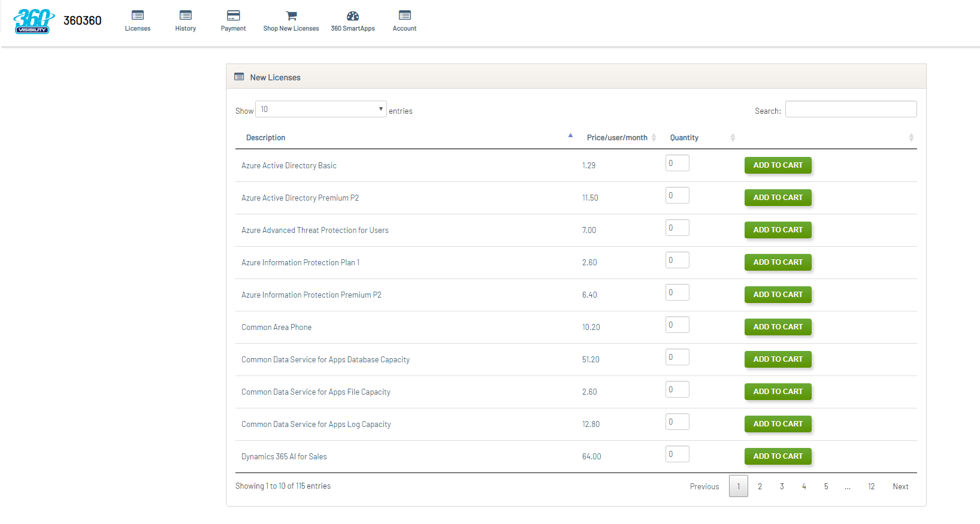This screenshot has height=524, width=980.
Task: Click the Dynamics 365 AI for Sales description
Action: tap(284, 457)
